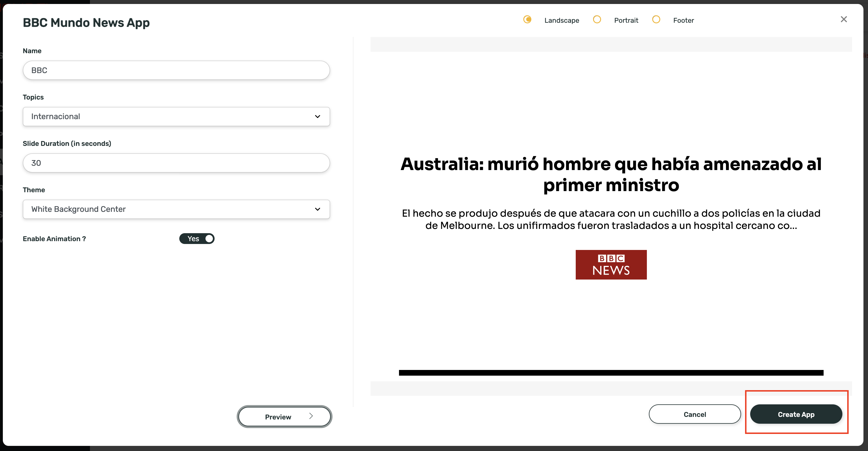This screenshot has width=868, height=451.
Task: Click the Enable Animation ? label
Action: point(54,239)
